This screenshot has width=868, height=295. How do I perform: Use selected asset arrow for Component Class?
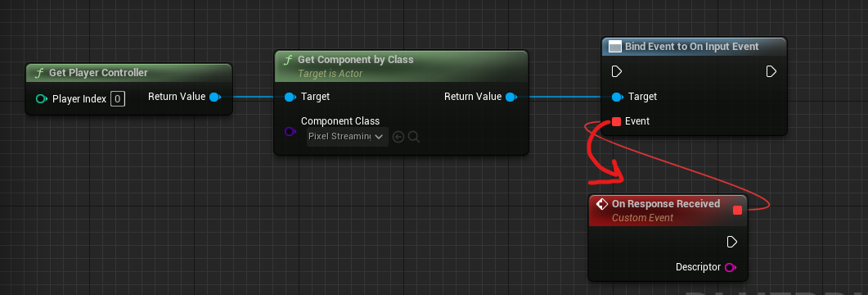[x=398, y=136]
